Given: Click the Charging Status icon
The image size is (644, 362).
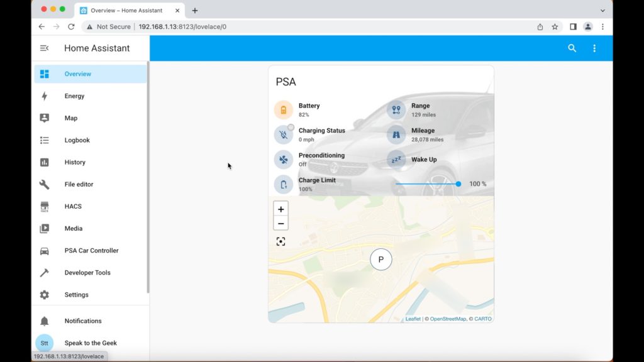Looking at the screenshot, I should coord(284,134).
